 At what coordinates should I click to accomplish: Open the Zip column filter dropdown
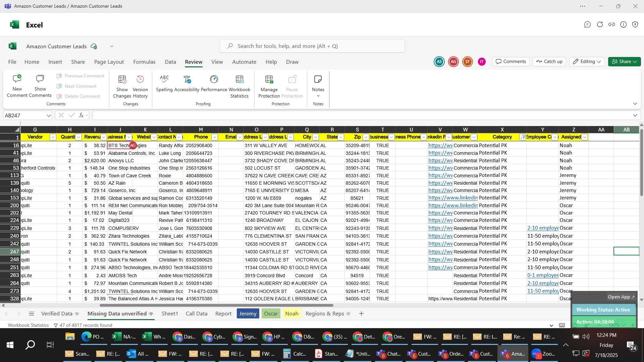pyautogui.click(x=366, y=137)
